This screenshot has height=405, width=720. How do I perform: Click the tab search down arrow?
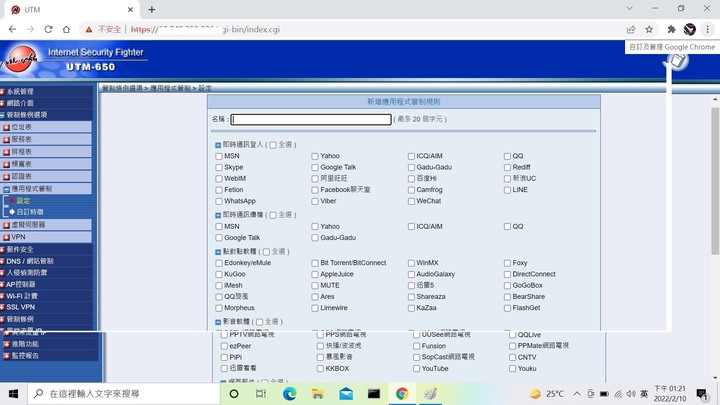[x=629, y=8]
